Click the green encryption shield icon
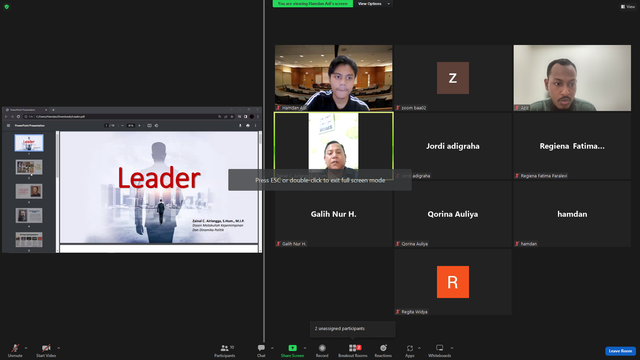 click(7, 7)
